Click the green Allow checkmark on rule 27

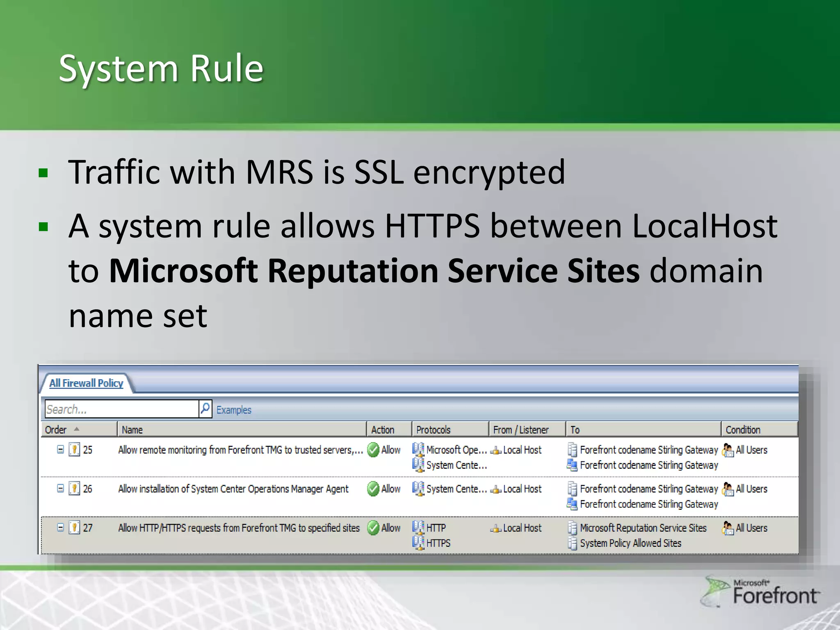(x=373, y=528)
